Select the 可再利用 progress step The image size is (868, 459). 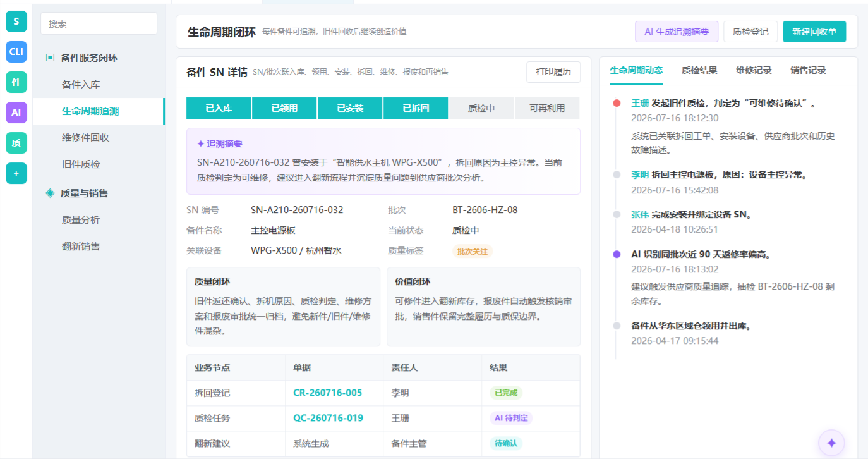click(547, 108)
